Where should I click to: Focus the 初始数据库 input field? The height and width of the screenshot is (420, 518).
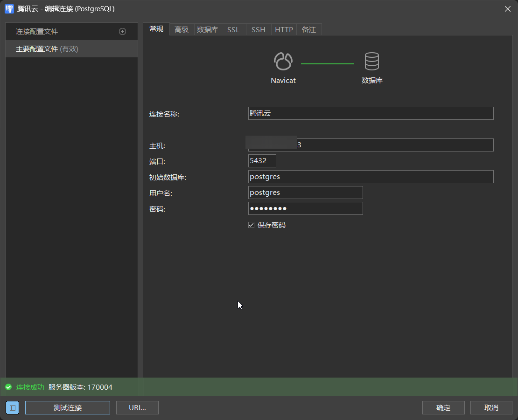click(371, 177)
